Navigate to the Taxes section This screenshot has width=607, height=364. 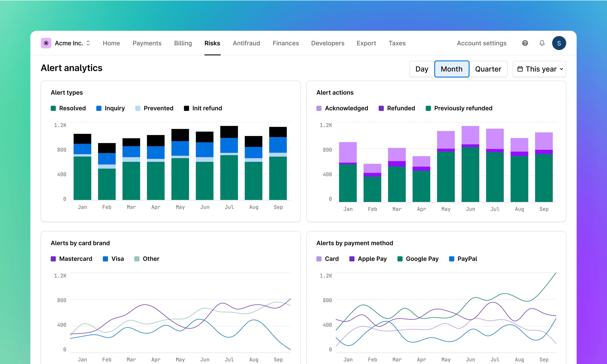[x=397, y=43]
